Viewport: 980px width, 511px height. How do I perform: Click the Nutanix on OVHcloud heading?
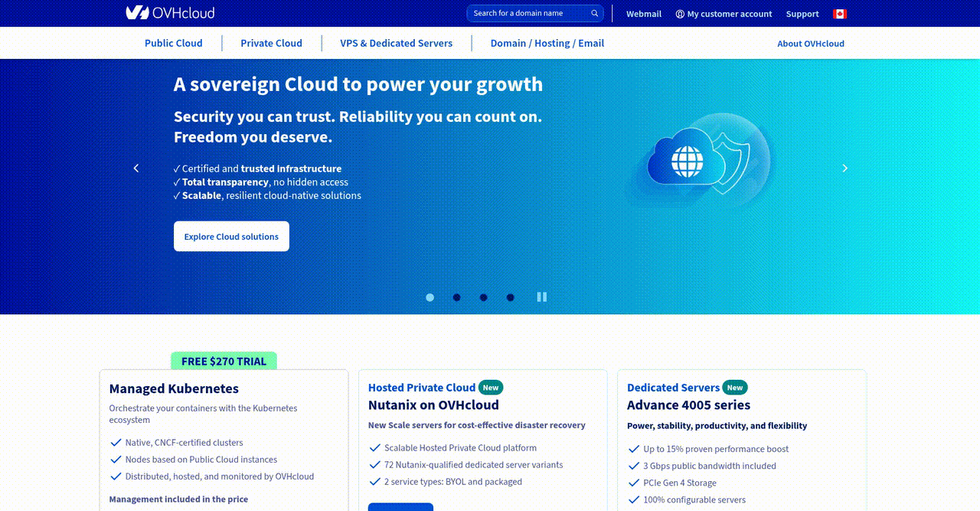433,405
